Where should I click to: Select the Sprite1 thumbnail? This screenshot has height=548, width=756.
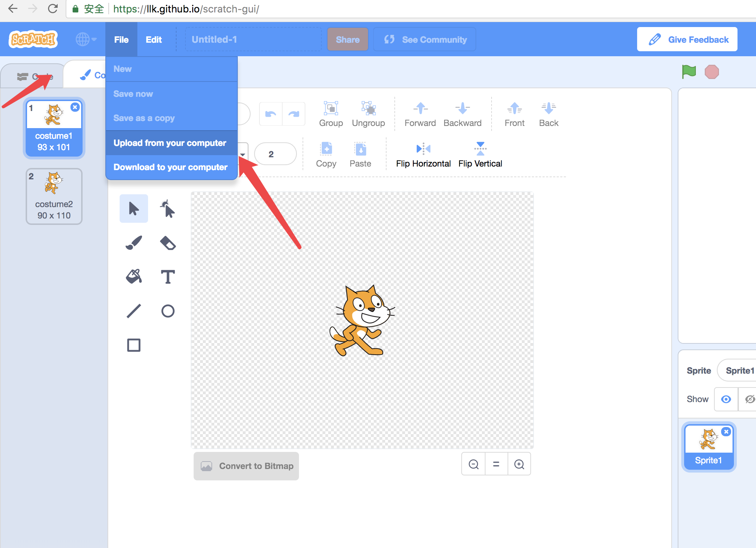click(708, 447)
